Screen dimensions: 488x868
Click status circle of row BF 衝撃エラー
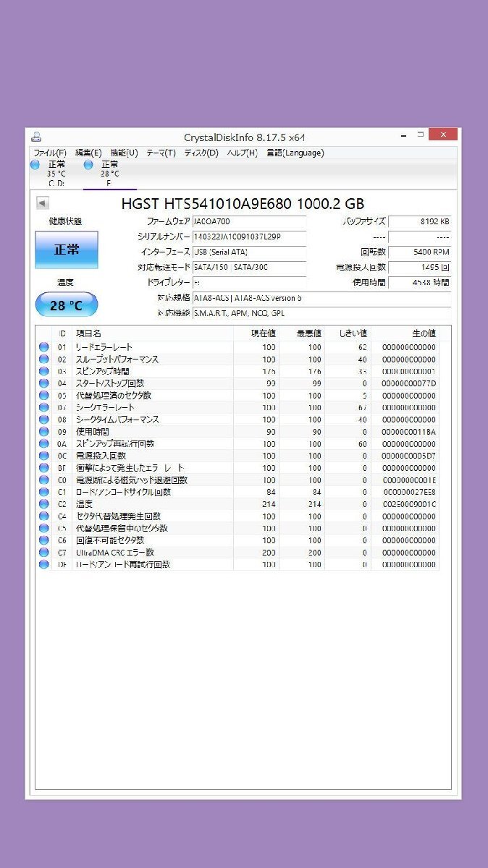(44, 468)
